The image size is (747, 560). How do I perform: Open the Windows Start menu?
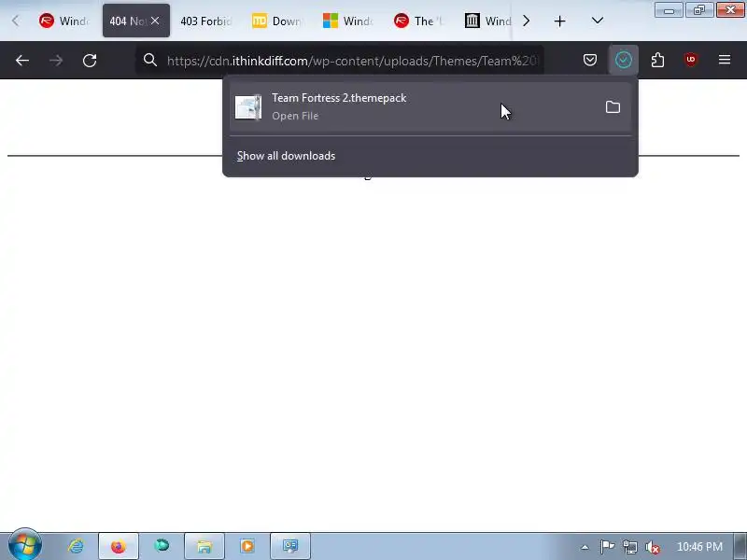click(x=25, y=545)
